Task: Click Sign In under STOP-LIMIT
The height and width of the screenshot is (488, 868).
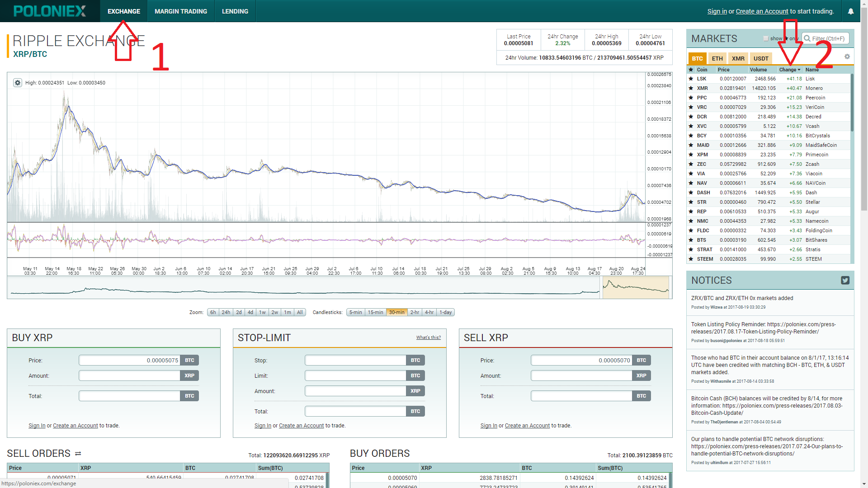Action: click(x=263, y=426)
